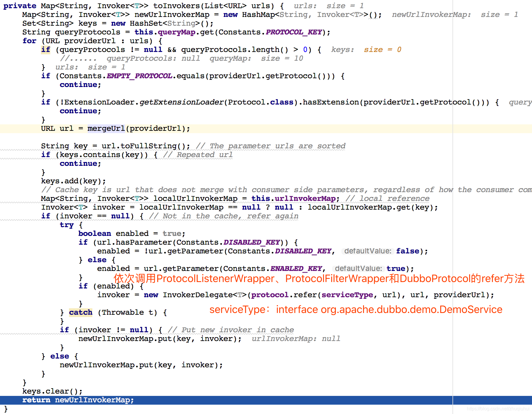Click getExtensionLoader method call
This screenshot has height=414, width=532.
point(182,102)
